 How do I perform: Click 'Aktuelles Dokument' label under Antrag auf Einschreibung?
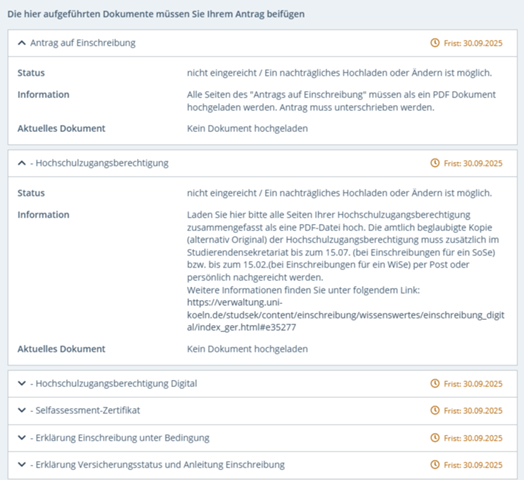pyautogui.click(x=61, y=128)
